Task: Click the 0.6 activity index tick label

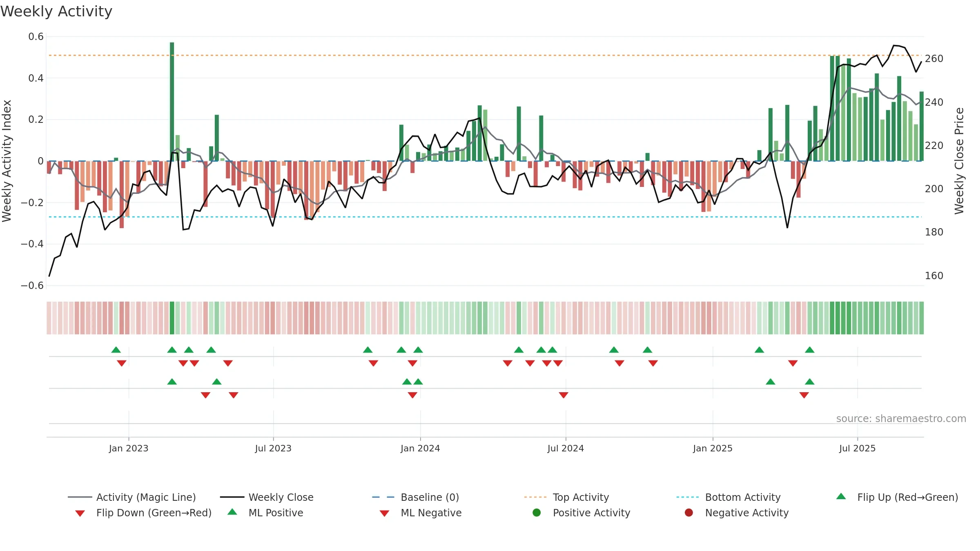Action: 36,37
